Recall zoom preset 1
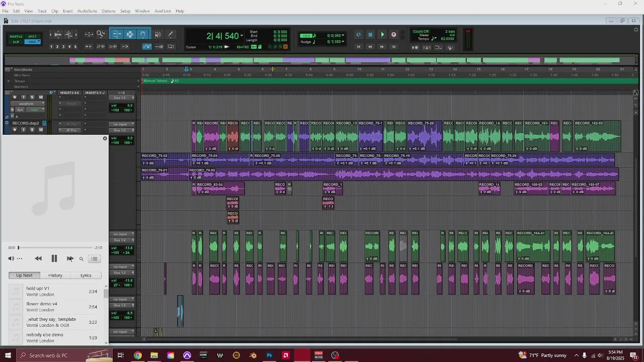The image size is (644, 362). tap(51, 47)
